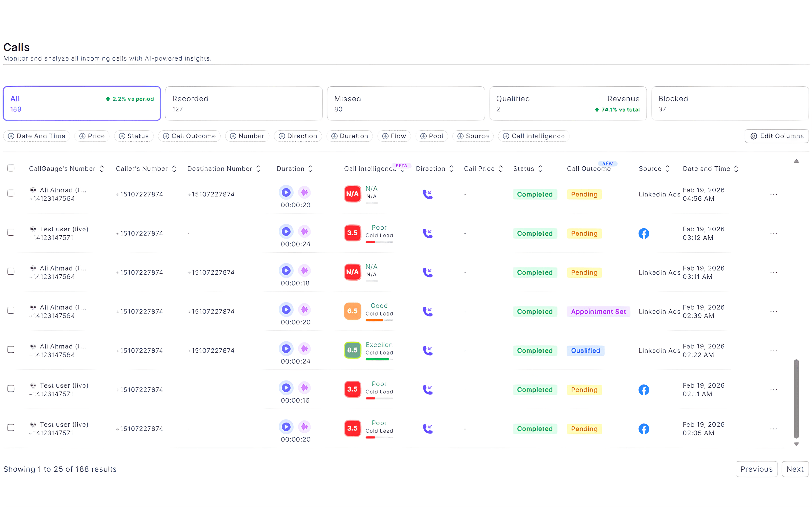Screen dimensions: 812x507
Task: Check the checkbox for the Test user 02:05 AM call
Action: 11,428
